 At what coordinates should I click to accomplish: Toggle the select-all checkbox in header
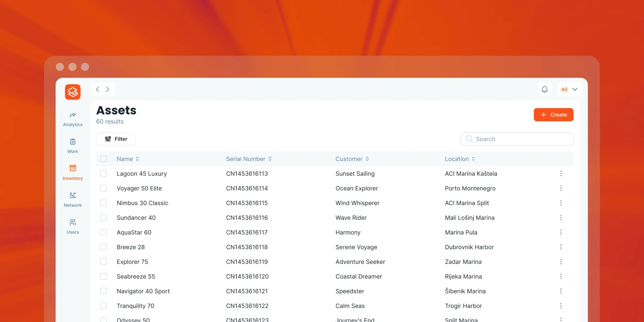tap(104, 159)
